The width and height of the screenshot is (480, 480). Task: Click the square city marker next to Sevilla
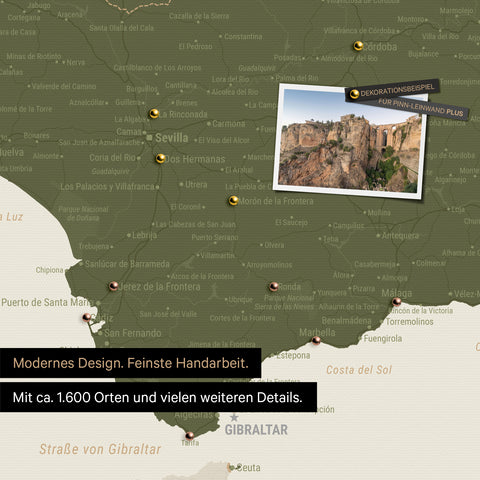pos(149,137)
